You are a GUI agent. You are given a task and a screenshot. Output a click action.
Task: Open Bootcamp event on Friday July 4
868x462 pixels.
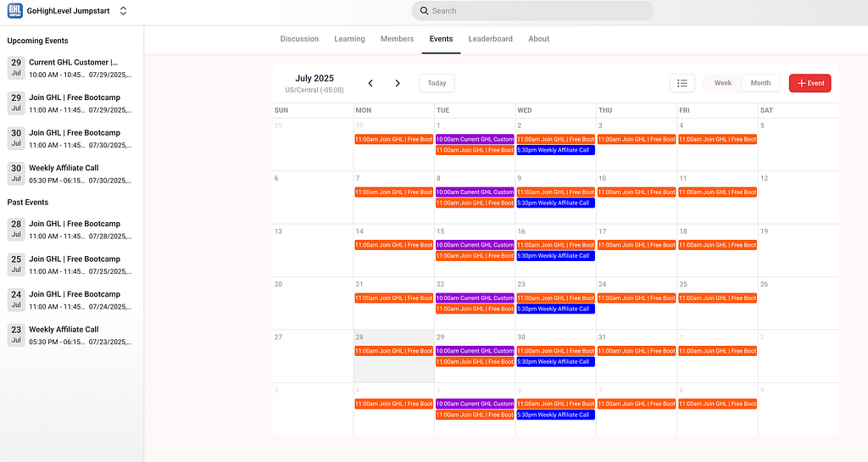coord(717,139)
